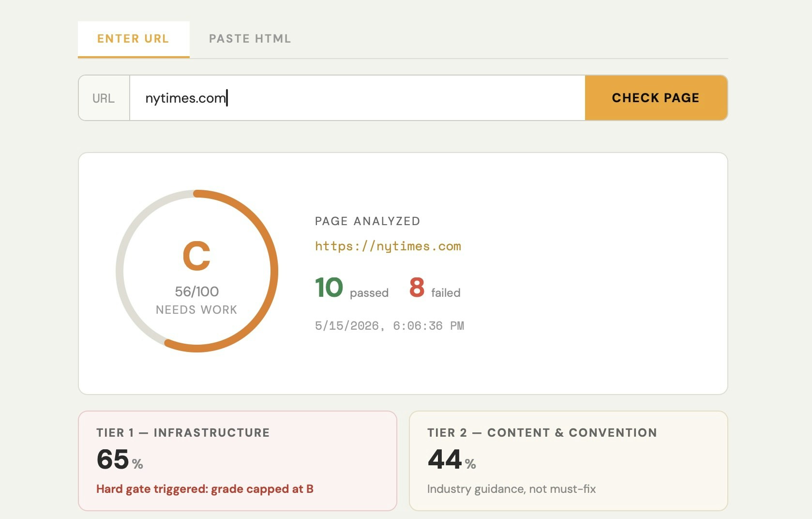Click the circular grade C score gauge
Viewport: 812px width, 519px height.
[197, 271]
